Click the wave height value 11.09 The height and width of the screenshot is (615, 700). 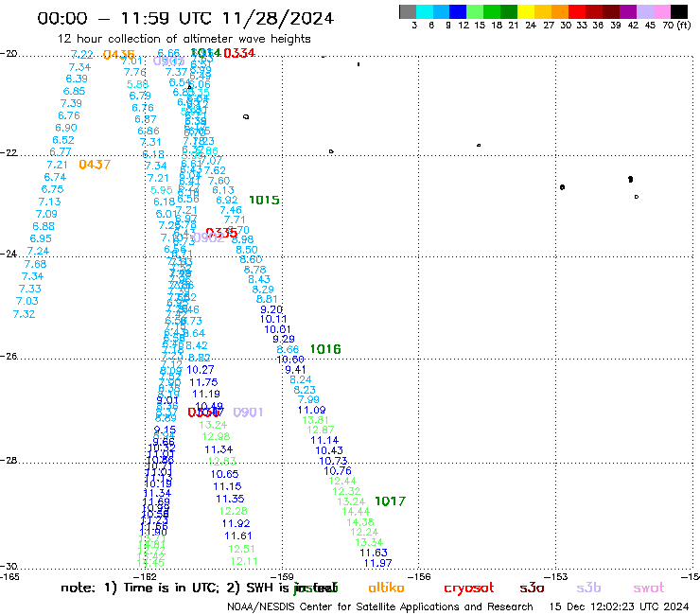click(x=311, y=410)
